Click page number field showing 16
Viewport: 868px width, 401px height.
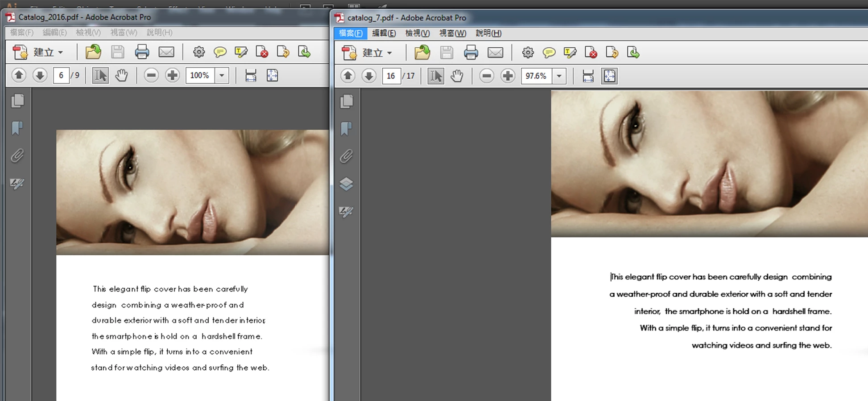[x=391, y=76]
